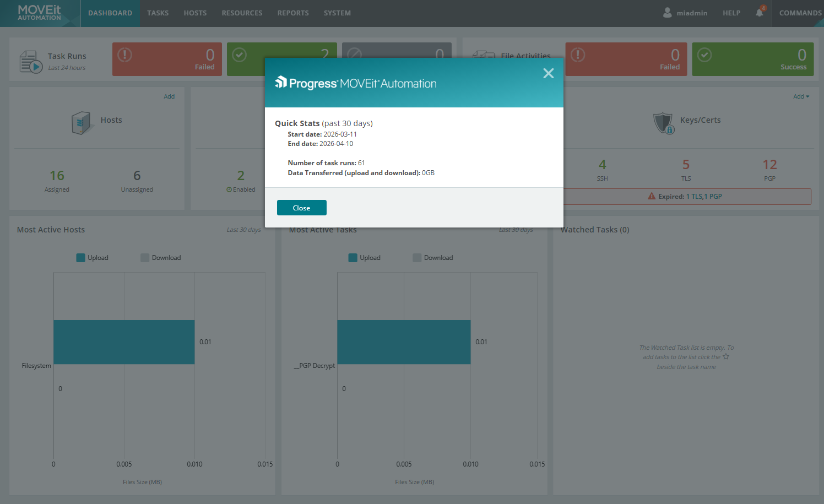Click the star icon in Watched Tasks hint
824x504 pixels.
coord(726,356)
